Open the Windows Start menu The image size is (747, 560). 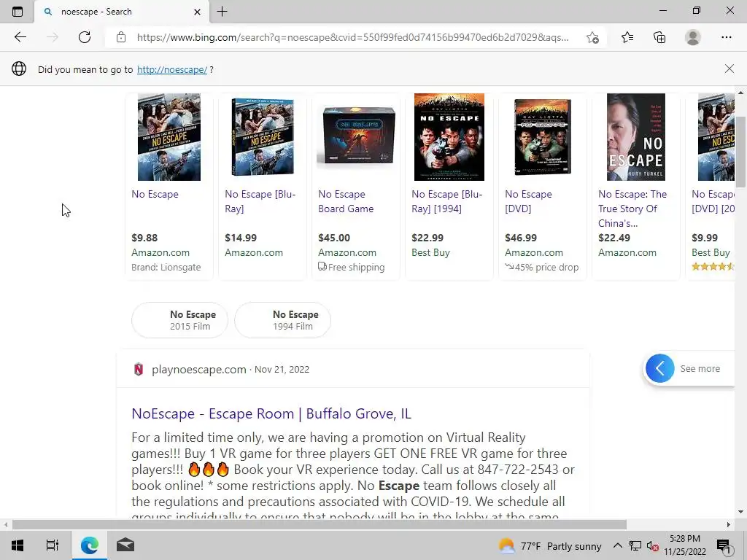[x=18, y=545]
